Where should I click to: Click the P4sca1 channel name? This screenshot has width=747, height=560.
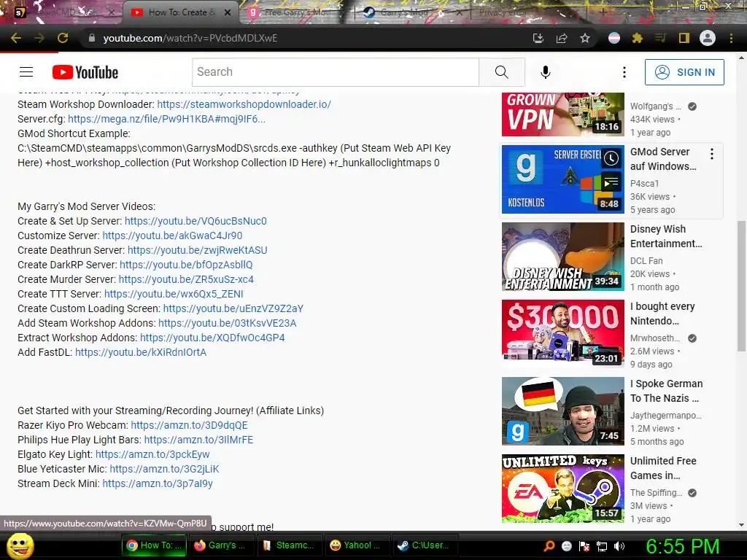pos(645,183)
